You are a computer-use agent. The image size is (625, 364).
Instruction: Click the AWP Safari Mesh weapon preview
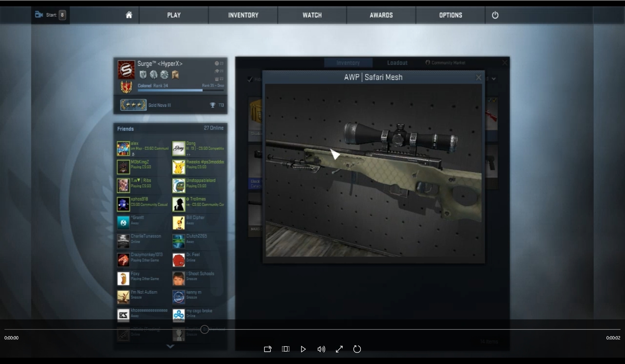374,170
